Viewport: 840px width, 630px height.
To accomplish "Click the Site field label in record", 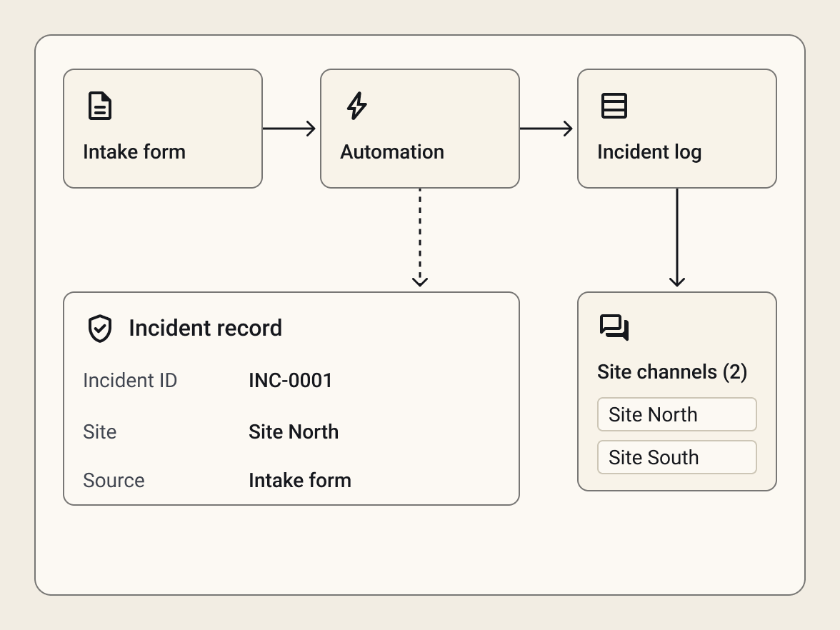I will tap(100, 431).
